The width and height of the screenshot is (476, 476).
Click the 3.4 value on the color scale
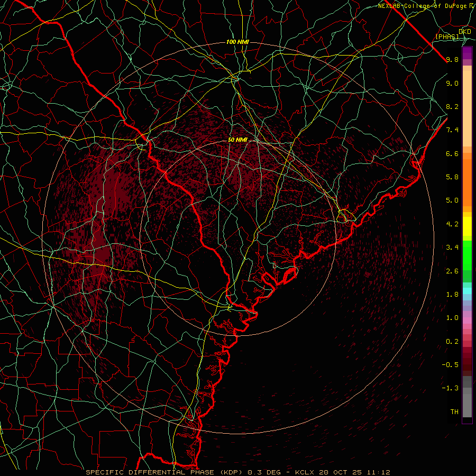[452, 248]
